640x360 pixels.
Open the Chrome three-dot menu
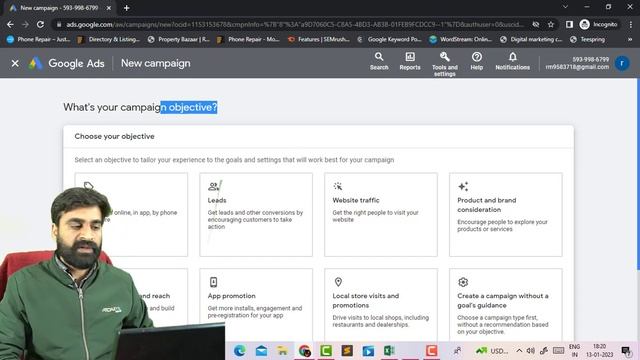click(631, 24)
